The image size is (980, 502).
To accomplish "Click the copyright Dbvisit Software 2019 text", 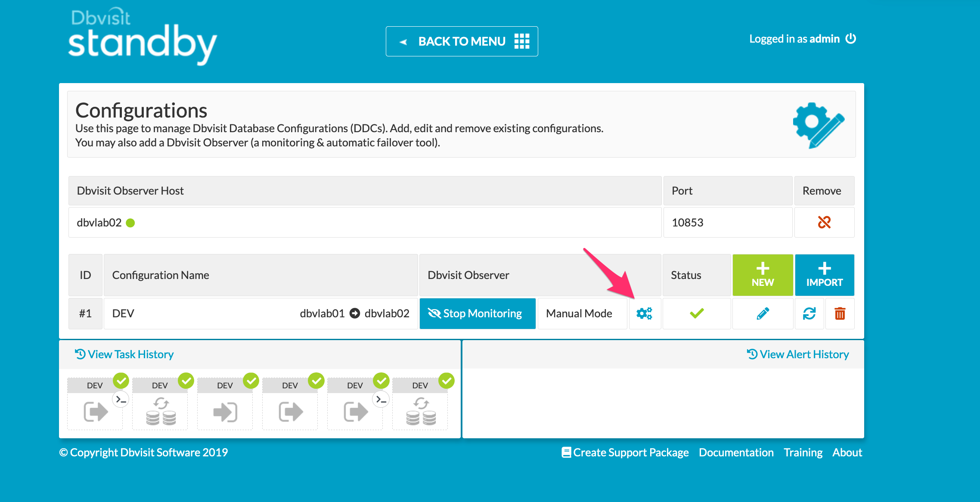I will pos(143,452).
